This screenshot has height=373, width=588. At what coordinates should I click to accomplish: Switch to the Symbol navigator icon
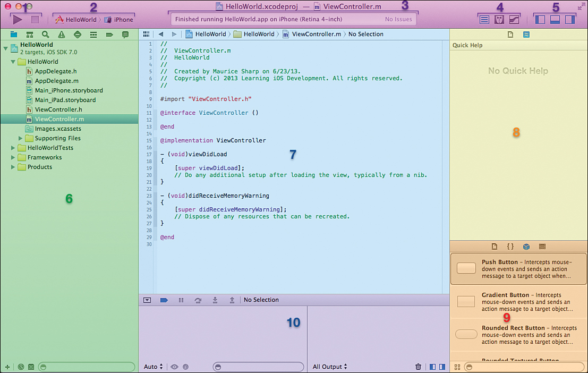[30, 35]
